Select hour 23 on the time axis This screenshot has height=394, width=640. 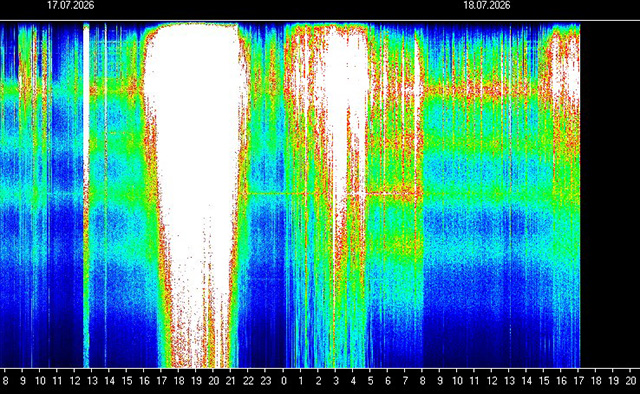(x=266, y=381)
